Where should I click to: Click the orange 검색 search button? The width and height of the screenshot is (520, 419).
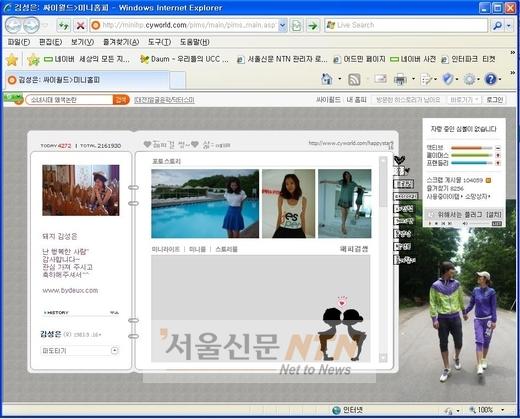click(121, 100)
